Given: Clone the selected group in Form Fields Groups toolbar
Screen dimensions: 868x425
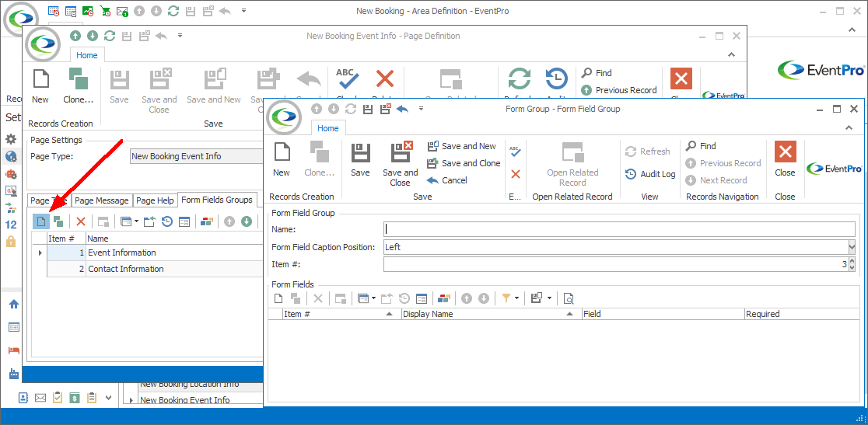Looking at the screenshot, I should (x=58, y=221).
